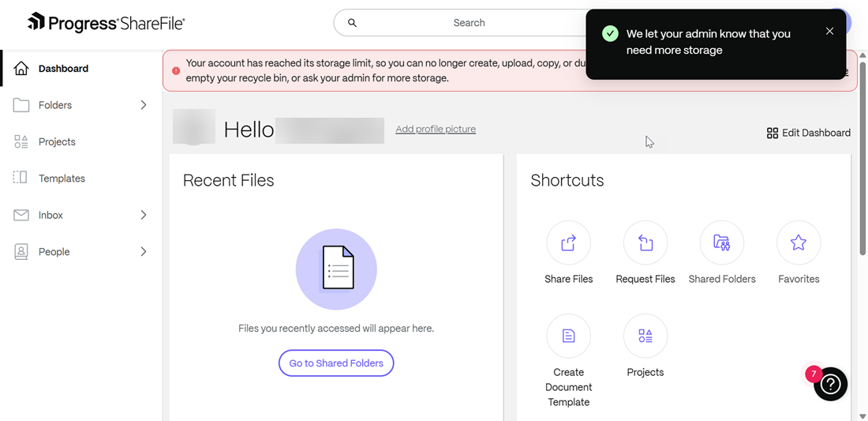The width and height of the screenshot is (868, 421).
Task: Open the Shared Folders shortcut icon
Action: point(721,243)
